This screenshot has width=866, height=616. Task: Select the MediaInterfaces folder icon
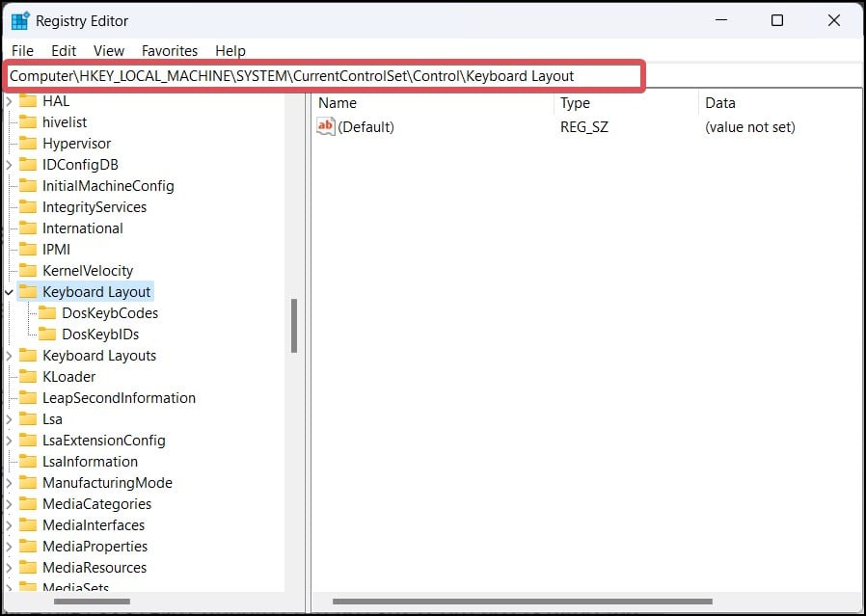pos(28,525)
